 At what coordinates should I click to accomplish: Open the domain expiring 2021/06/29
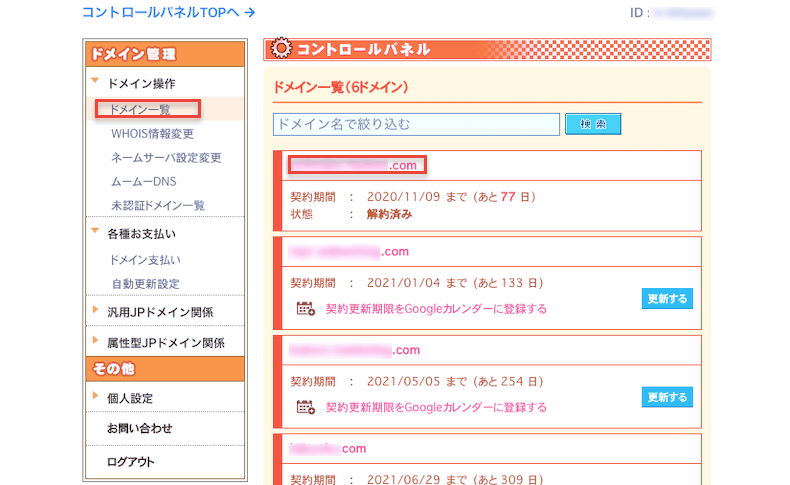(327, 449)
